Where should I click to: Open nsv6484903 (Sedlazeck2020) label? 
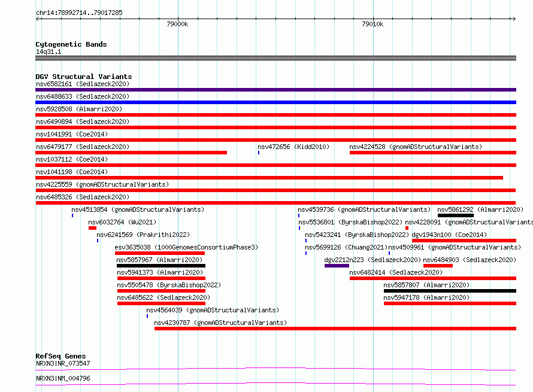(470, 260)
